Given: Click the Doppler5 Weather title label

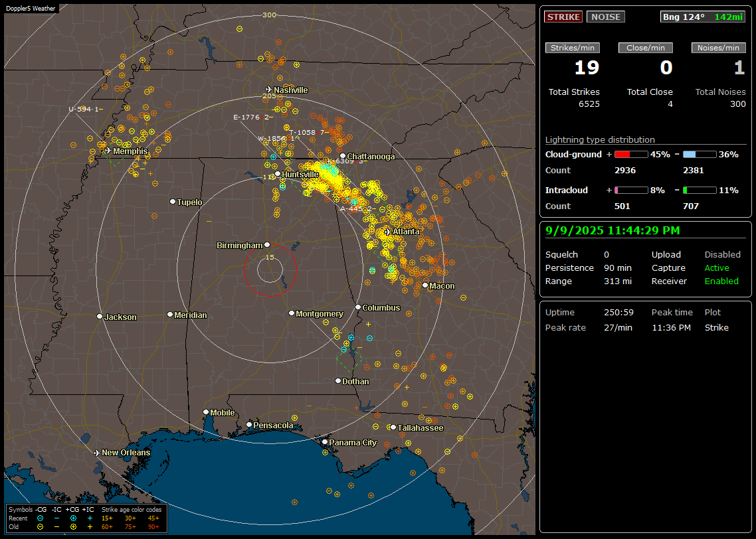Looking at the screenshot, I should point(31,8).
